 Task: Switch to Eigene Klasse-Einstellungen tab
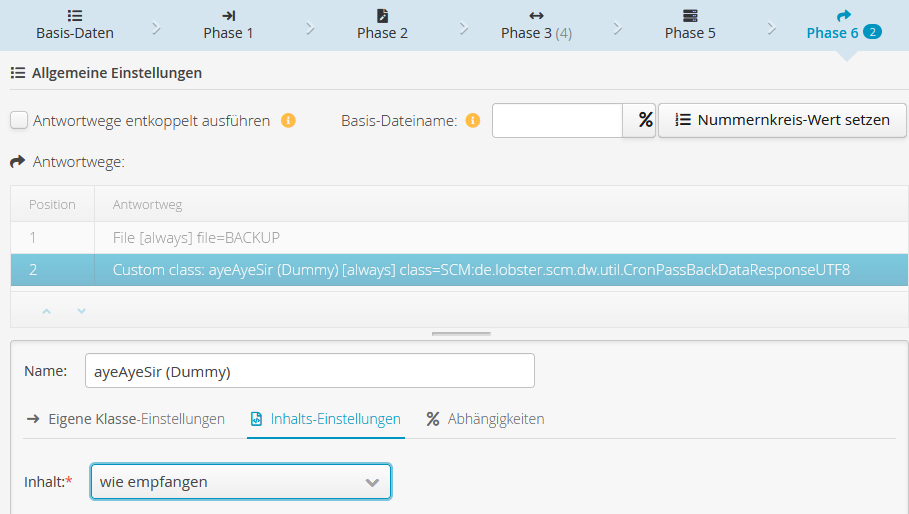coord(125,419)
